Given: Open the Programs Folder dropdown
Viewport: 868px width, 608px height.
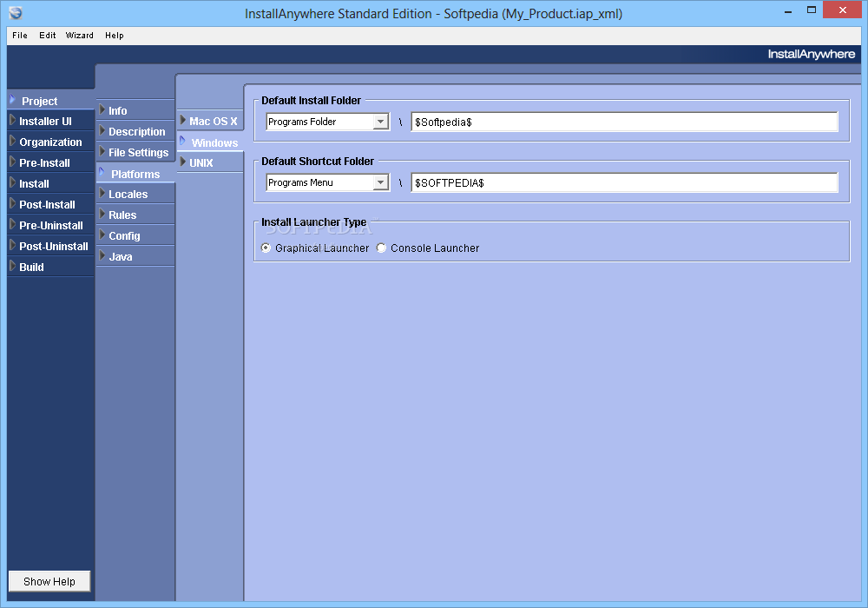Looking at the screenshot, I should [328, 122].
